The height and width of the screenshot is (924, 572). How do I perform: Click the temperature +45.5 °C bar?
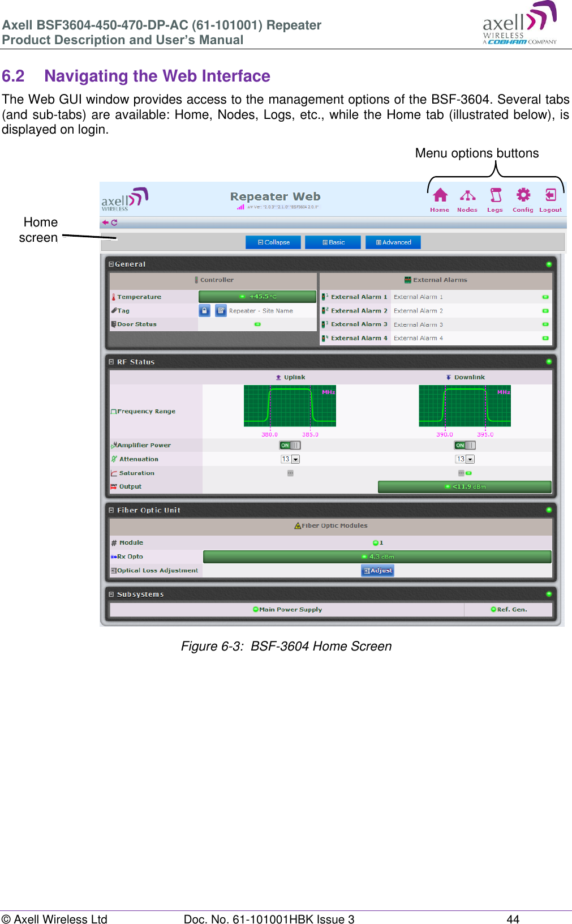pyautogui.click(x=257, y=297)
